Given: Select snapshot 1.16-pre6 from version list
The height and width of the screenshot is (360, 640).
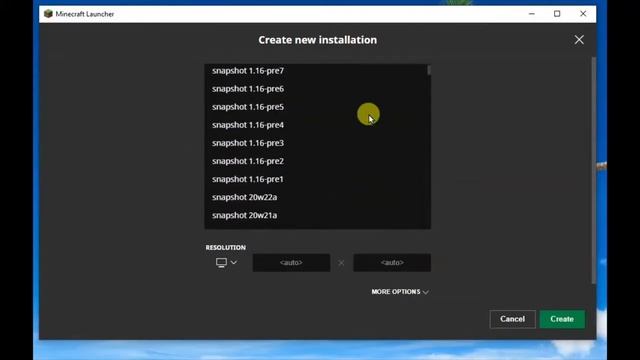Looking at the screenshot, I should point(317,89).
